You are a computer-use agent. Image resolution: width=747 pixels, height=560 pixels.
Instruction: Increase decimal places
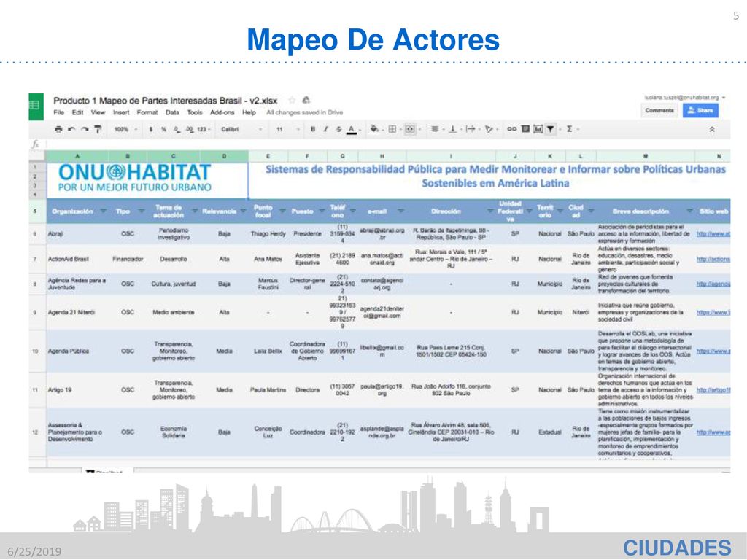190,129
